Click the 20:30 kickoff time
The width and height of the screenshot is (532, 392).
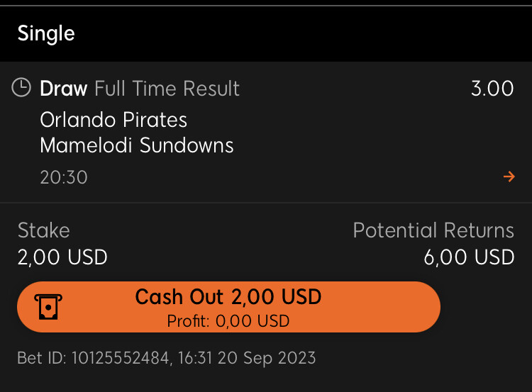pyautogui.click(x=64, y=177)
